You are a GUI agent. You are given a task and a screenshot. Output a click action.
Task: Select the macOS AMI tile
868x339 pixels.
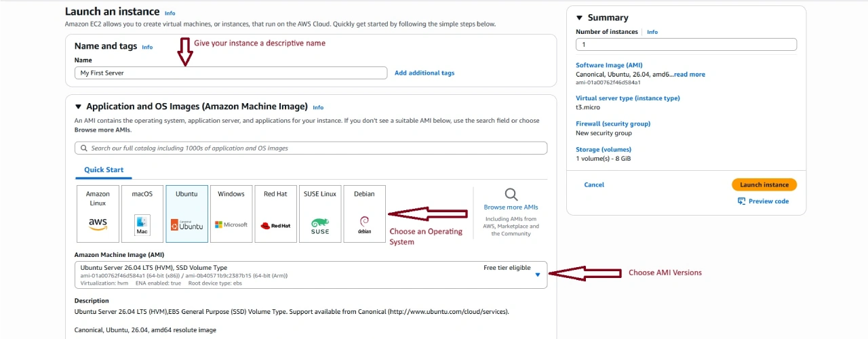click(142, 214)
